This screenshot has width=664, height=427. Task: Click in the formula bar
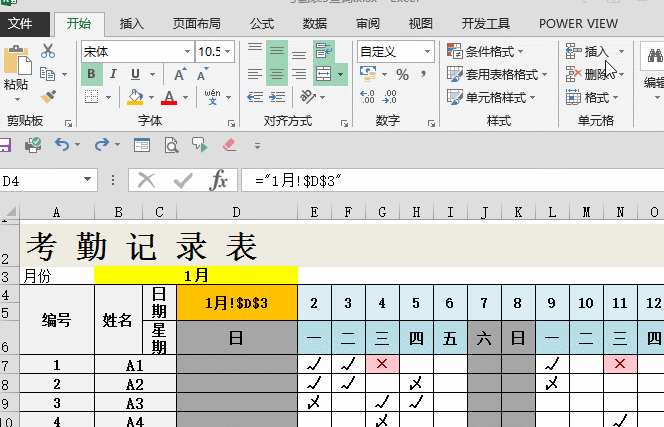[x=453, y=180]
